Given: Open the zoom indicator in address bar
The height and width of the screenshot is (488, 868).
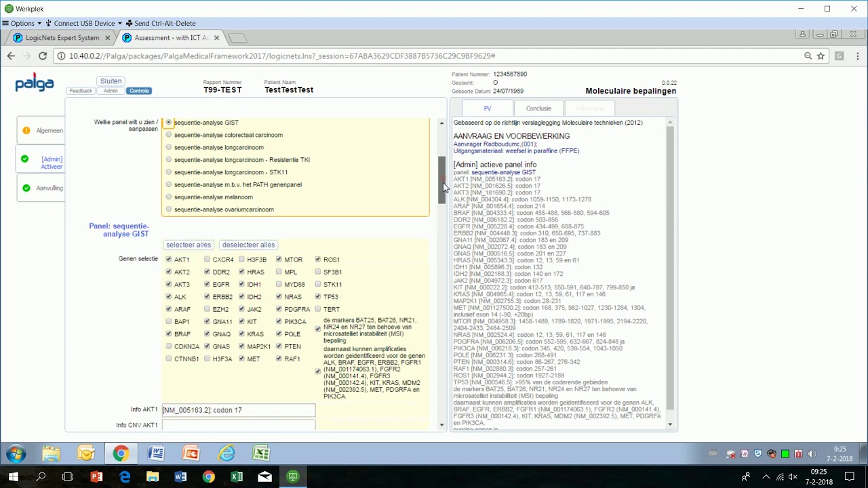Looking at the screenshot, I should [x=808, y=56].
